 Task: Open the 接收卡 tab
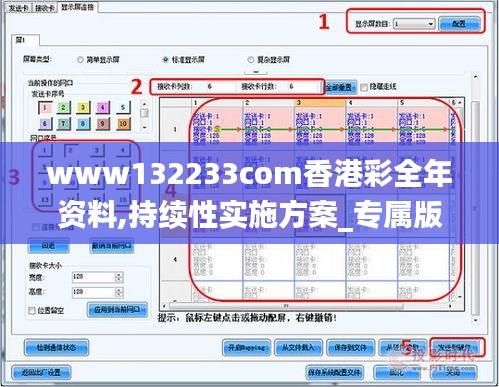pyautogui.click(x=45, y=8)
